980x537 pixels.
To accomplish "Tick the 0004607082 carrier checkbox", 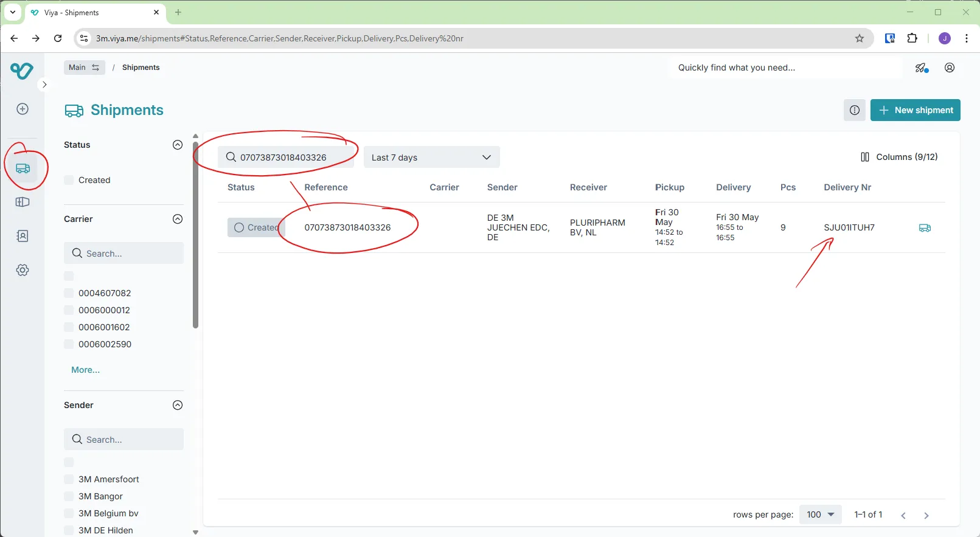I will (69, 293).
